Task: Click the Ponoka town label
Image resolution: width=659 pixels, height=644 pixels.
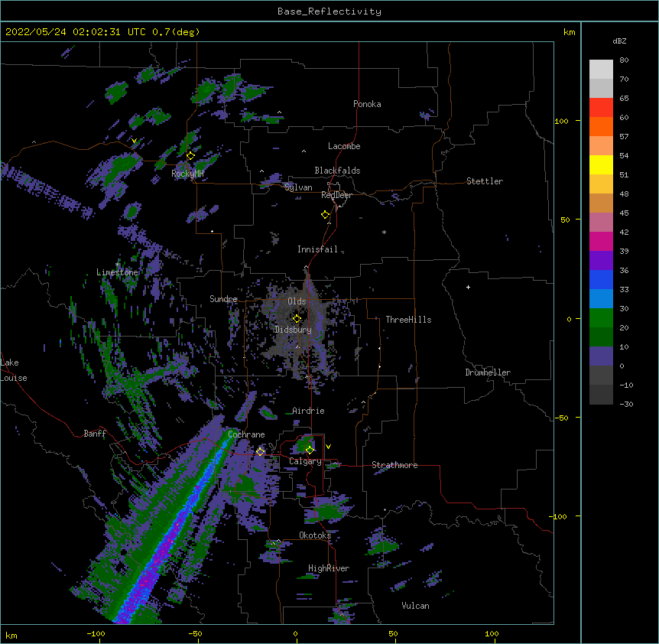Action: [367, 104]
